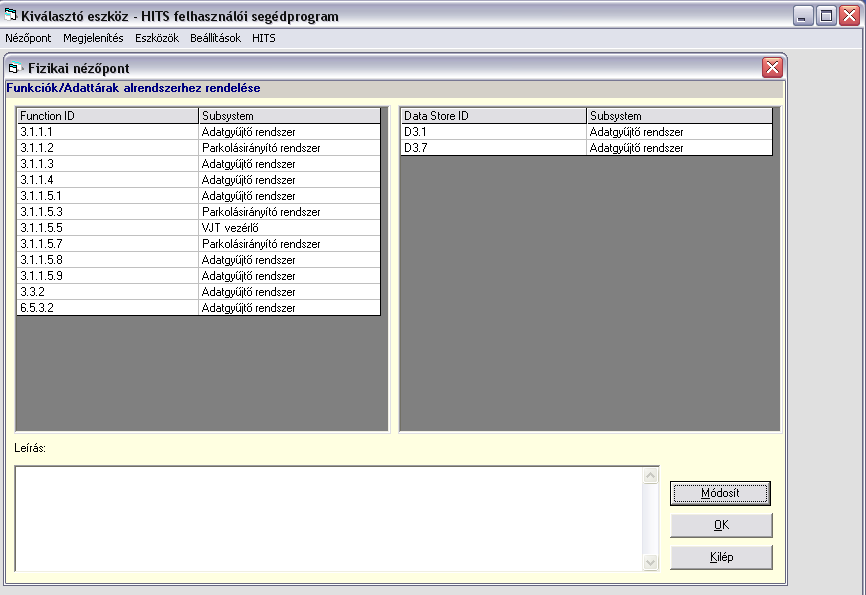Click the Subsystem header in data store table

679,115
